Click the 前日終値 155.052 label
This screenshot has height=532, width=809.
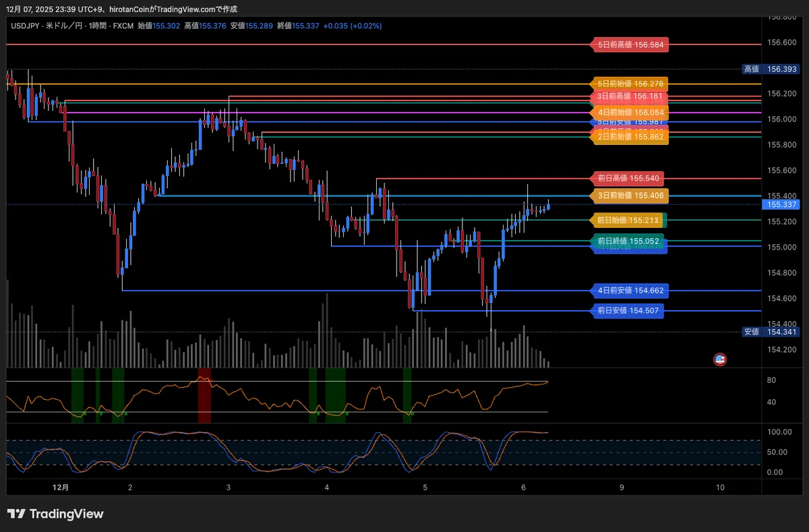(628, 241)
